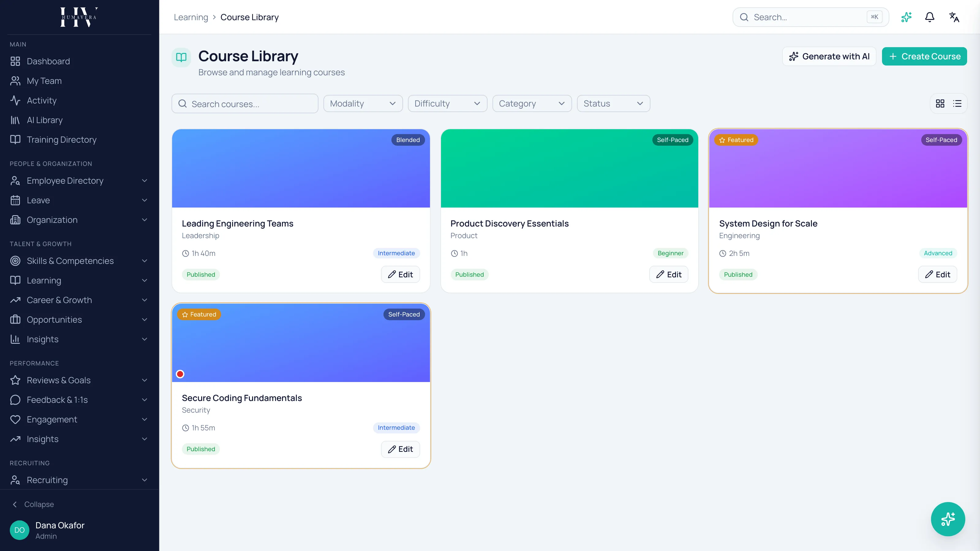Expand Feedback & 1:1s menu
Screen dimensions: 980x551
pyautogui.click(x=79, y=400)
